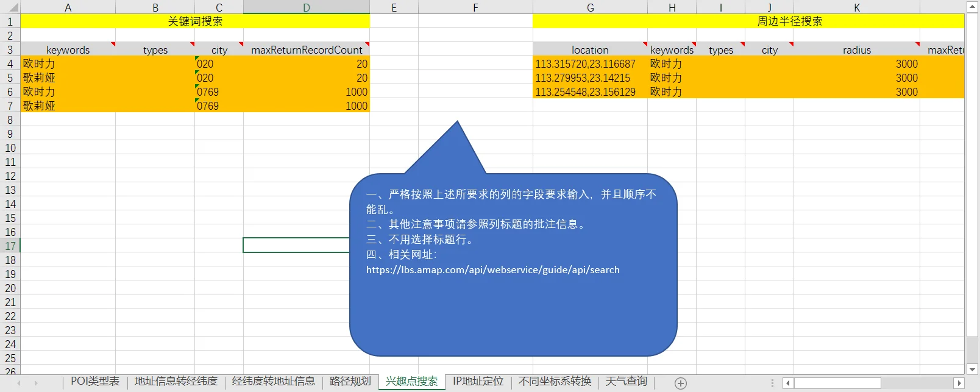Open the 不同坐标系转换 sheet tab
This screenshot has width=980, height=392.
click(555, 382)
